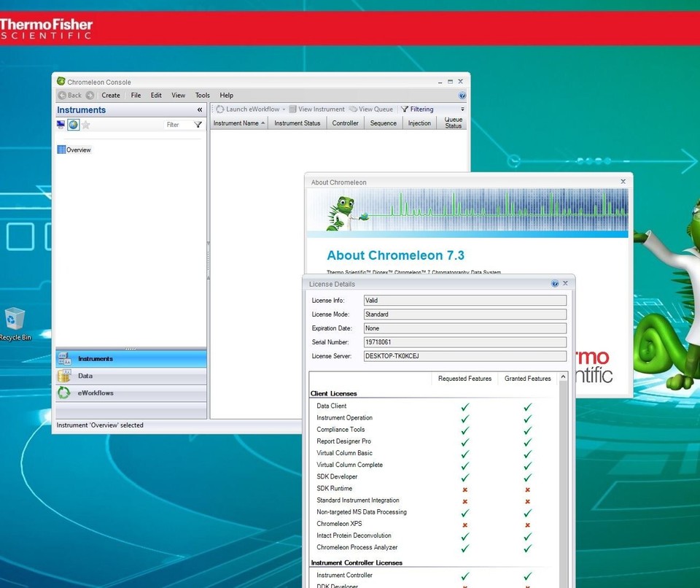Select the Data section in the navigation pane
This screenshot has height=588, width=700.
[85, 376]
